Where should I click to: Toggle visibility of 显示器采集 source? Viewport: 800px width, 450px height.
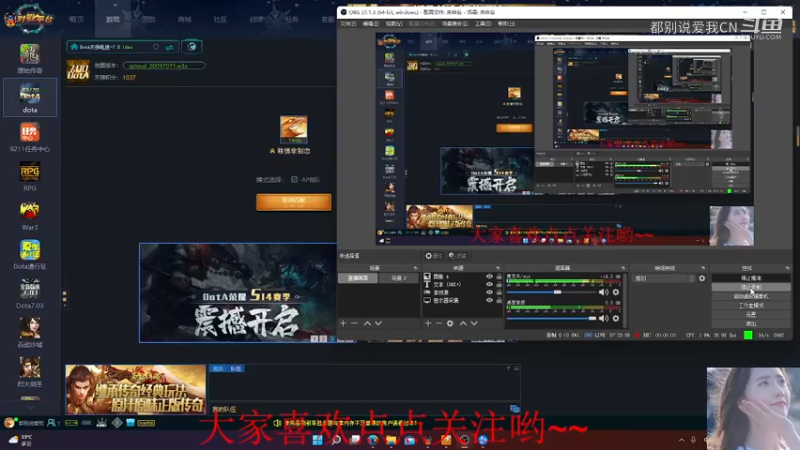tap(489, 301)
